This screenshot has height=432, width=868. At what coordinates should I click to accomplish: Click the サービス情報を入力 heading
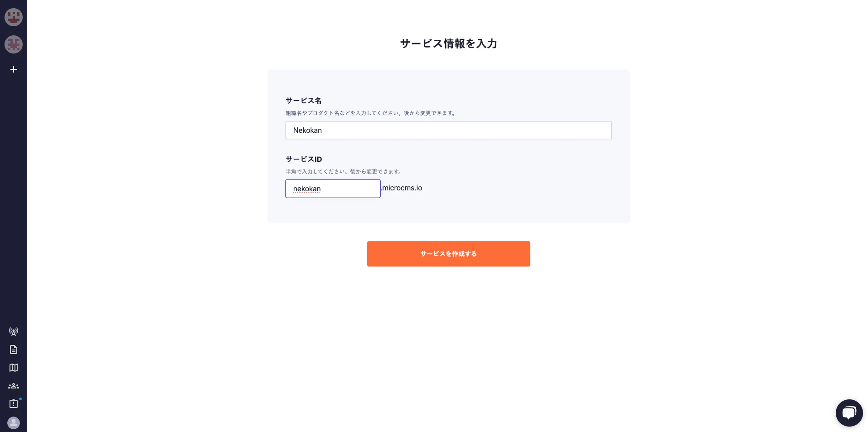(448, 44)
